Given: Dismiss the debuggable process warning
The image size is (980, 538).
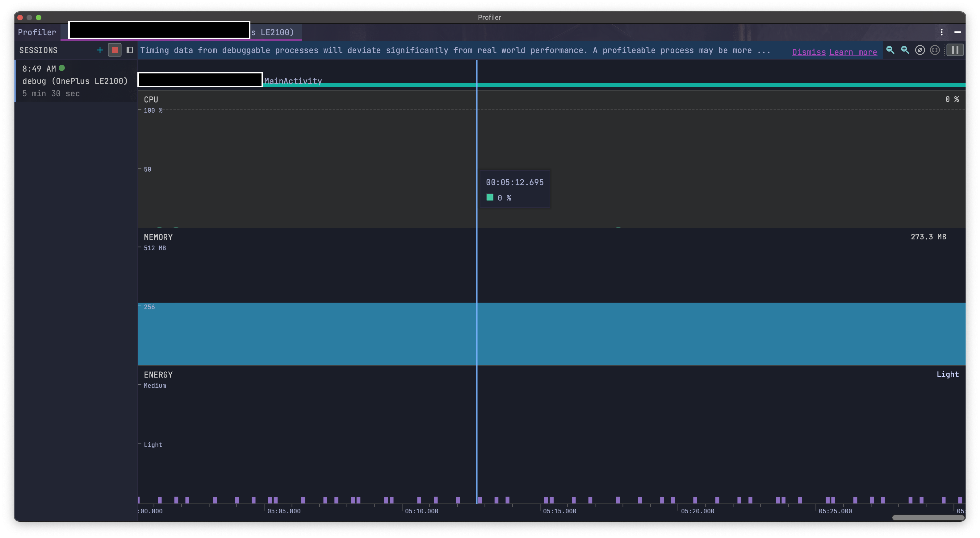Looking at the screenshot, I should click(809, 52).
